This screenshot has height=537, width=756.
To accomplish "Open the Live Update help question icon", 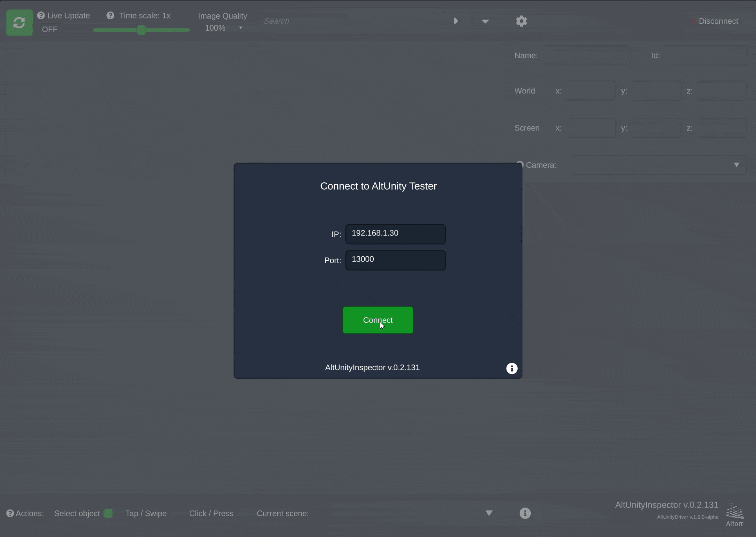I will (x=41, y=16).
